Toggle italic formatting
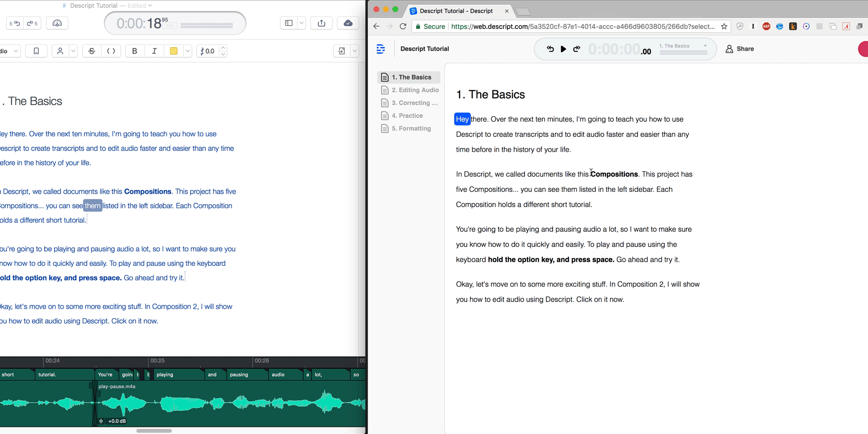868x434 pixels. coord(154,51)
